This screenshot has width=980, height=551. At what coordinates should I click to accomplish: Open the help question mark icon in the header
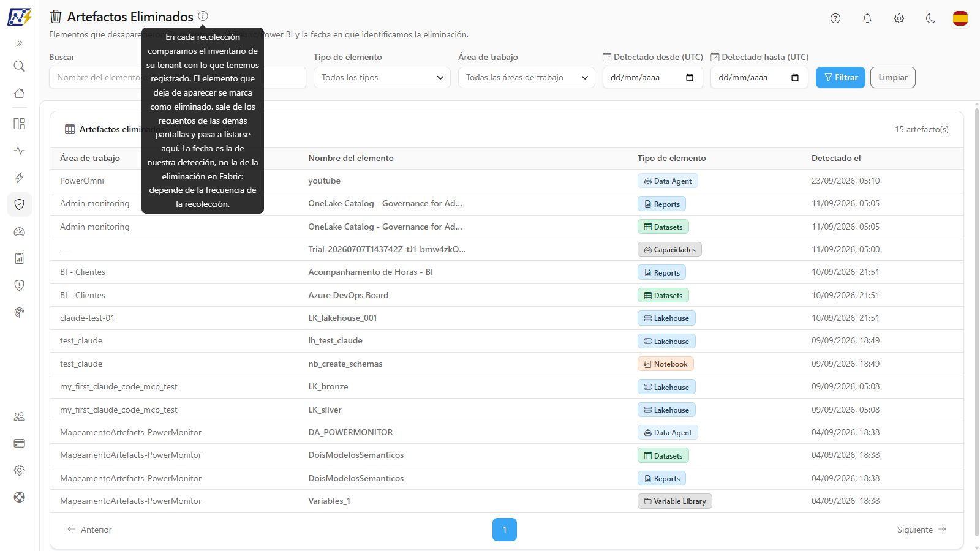pyautogui.click(x=835, y=18)
